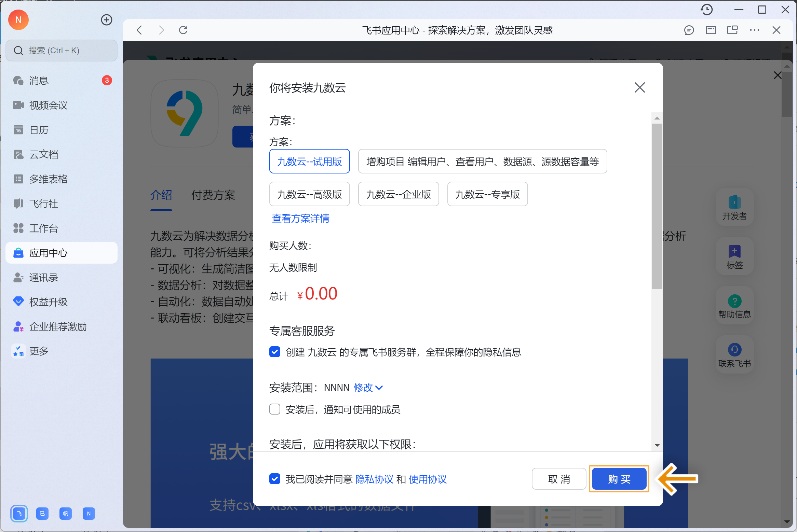Refresh the app center page
The image size is (797, 532).
tap(183, 30)
